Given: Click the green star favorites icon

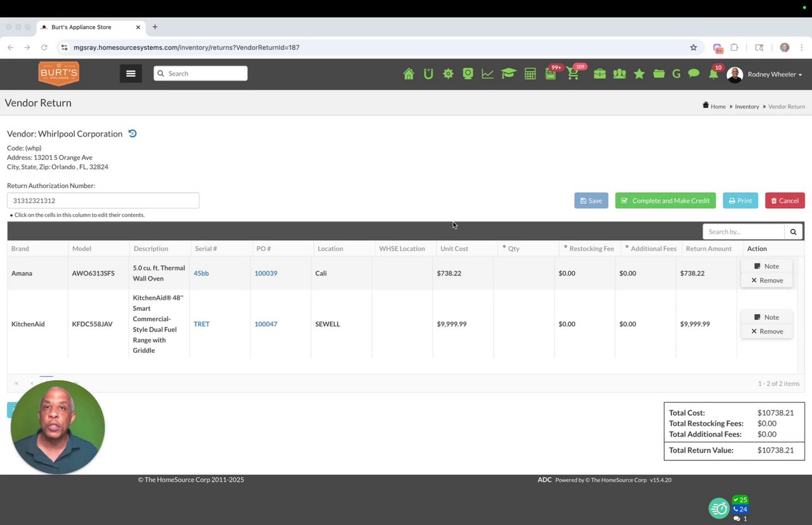Looking at the screenshot, I should (x=639, y=74).
